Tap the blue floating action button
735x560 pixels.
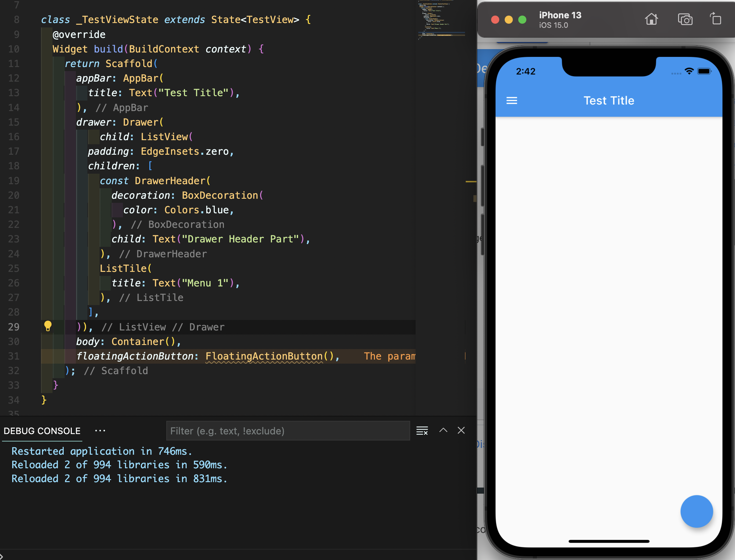point(696,511)
